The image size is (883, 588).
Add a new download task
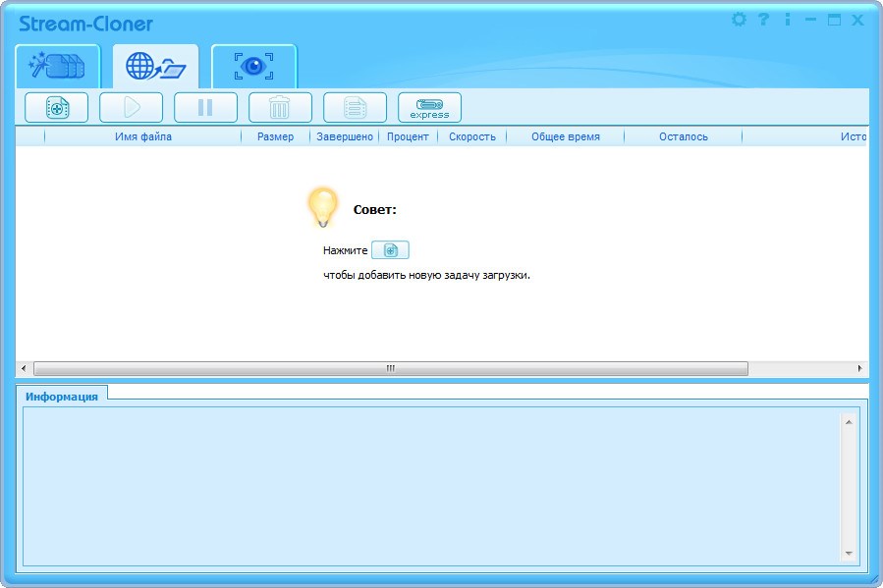56,107
